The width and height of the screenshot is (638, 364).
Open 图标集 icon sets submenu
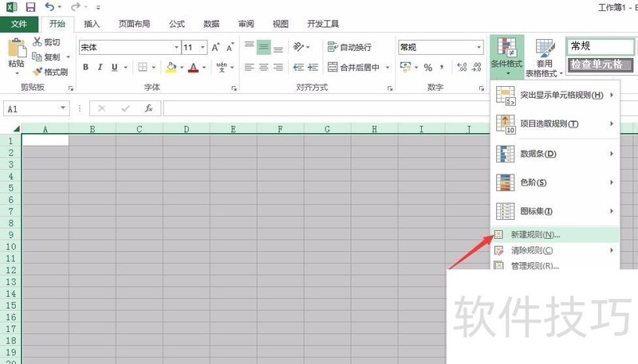555,211
